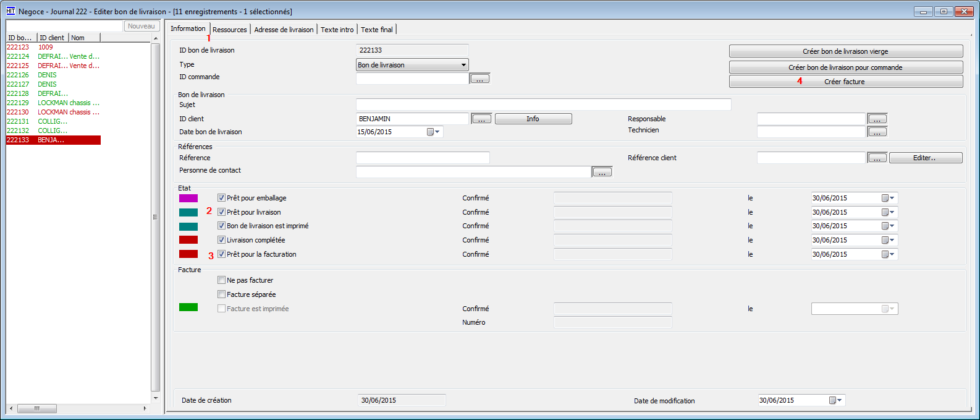This screenshot has width=980, height=420.
Task: Open the Personne de contact lookup button
Action: point(602,172)
